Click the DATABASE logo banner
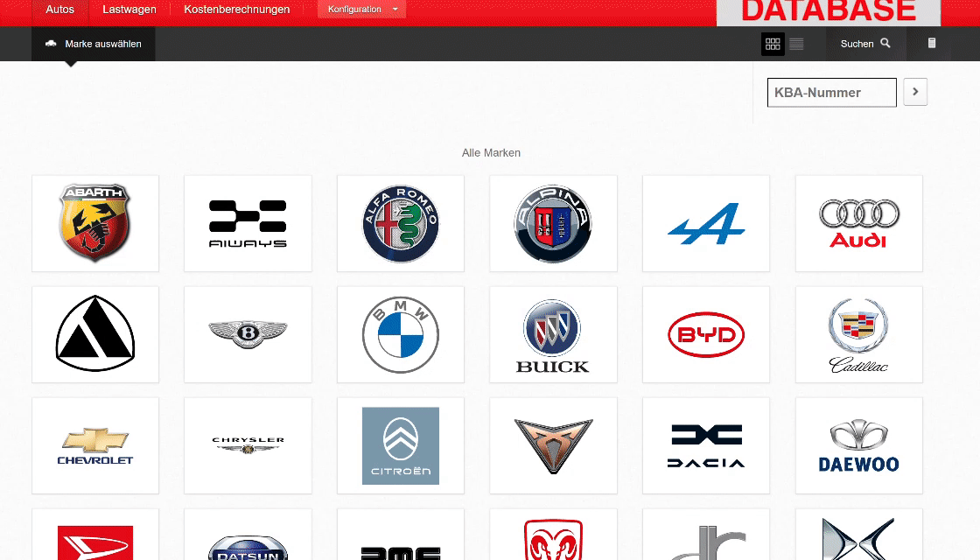The height and width of the screenshot is (560, 980). click(x=828, y=12)
